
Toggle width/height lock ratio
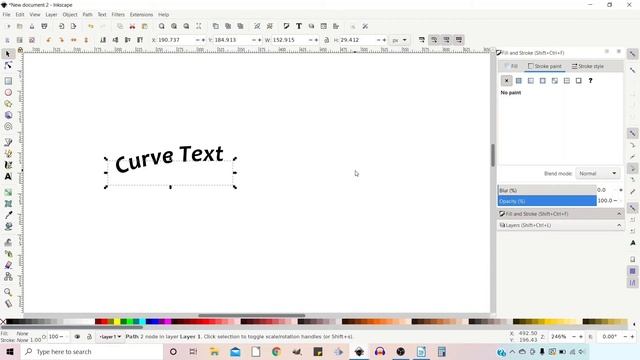click(x=327, y=40)
